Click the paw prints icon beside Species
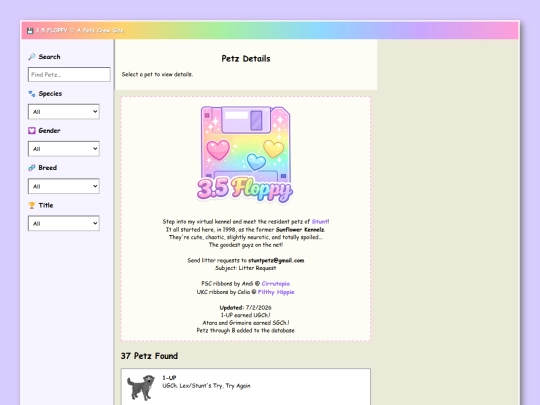Screen dimensions: 540x405 [x=32, y=93]
